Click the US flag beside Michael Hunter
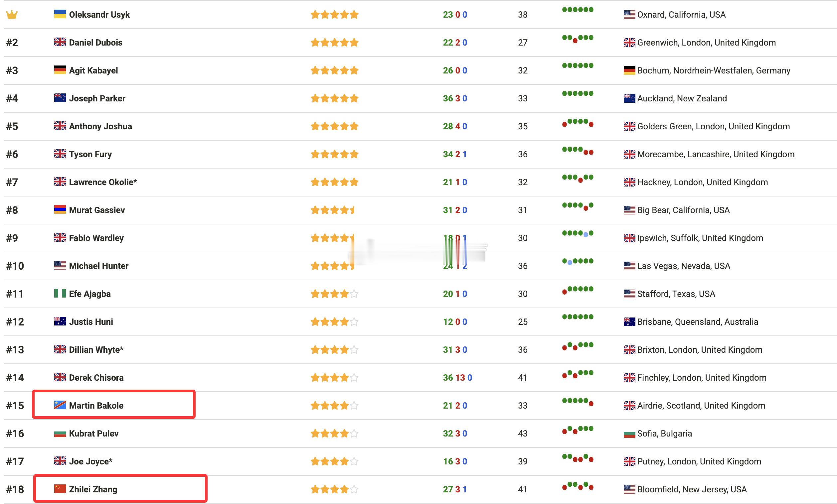The image size is (837, 504). point(60,265)
